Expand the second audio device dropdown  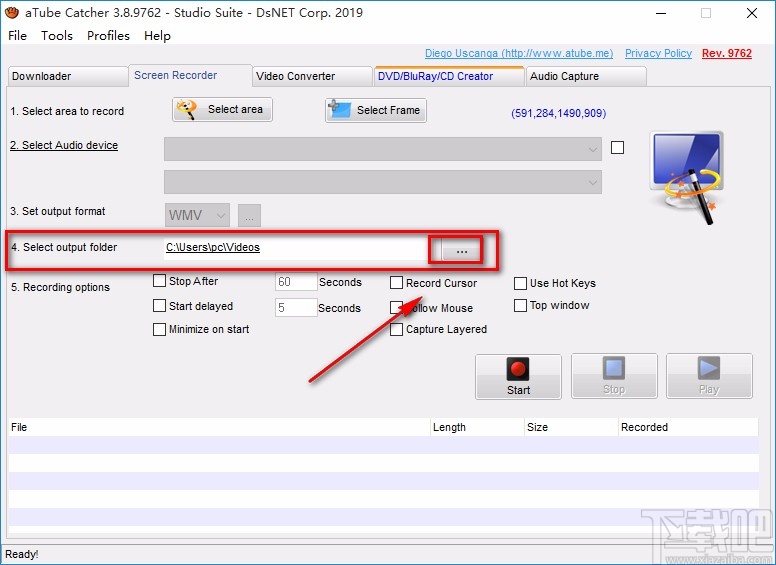coord(382,182)
